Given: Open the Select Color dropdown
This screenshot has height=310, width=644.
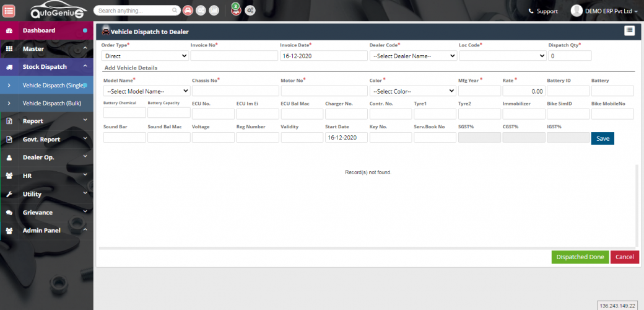Looking at the screenshot, I should tap(413, 91).
